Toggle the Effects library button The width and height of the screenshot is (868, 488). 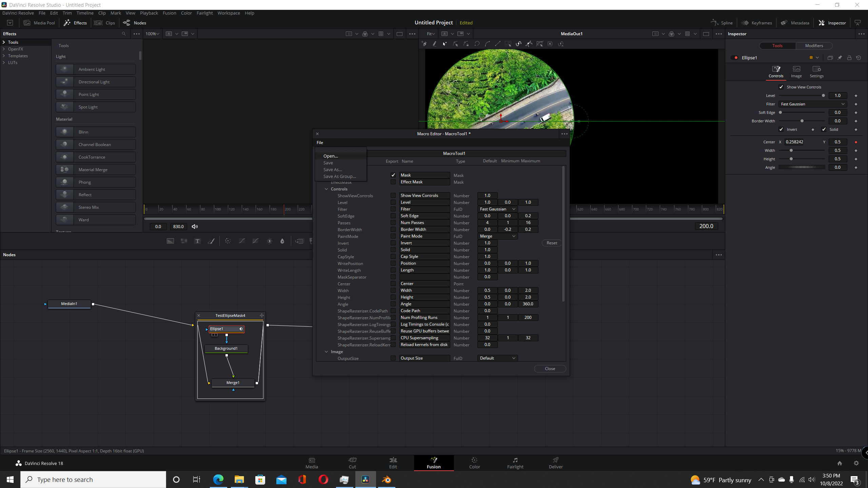(x=75, y=23)
